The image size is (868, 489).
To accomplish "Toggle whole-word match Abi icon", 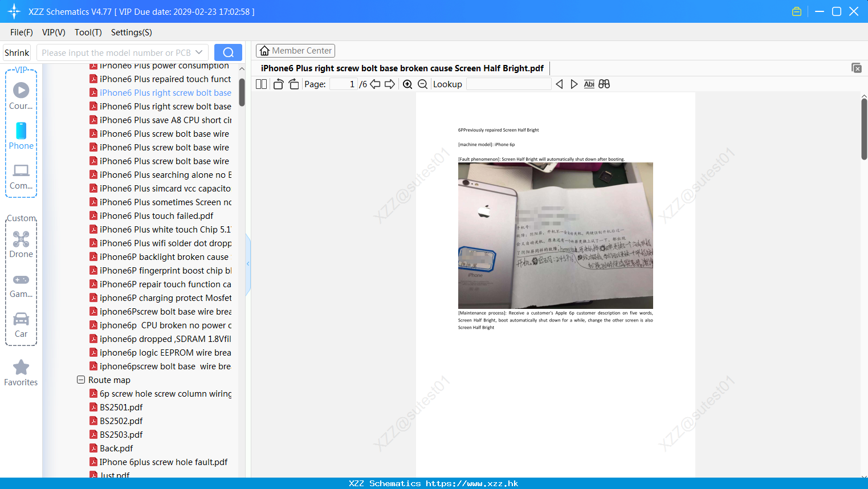I will coord(589,84).
